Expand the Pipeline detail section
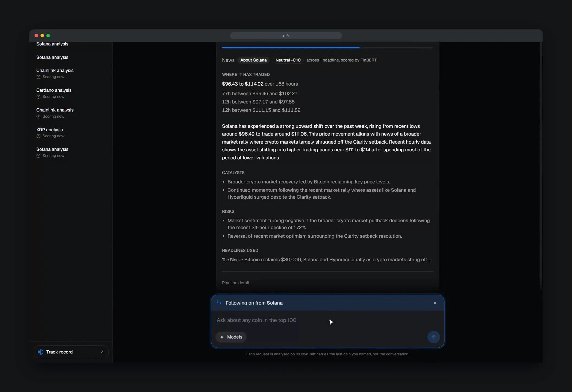 (235, 283)
